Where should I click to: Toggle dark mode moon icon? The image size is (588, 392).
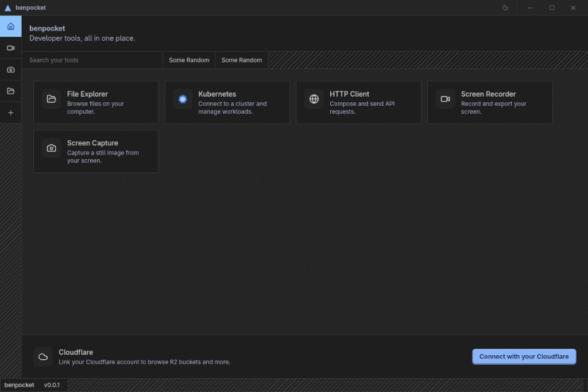tap(505, 7)
